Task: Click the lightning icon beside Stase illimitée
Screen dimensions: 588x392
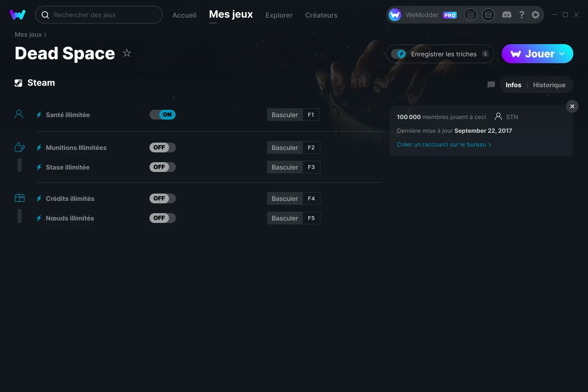Action: [x=39, y=167]
